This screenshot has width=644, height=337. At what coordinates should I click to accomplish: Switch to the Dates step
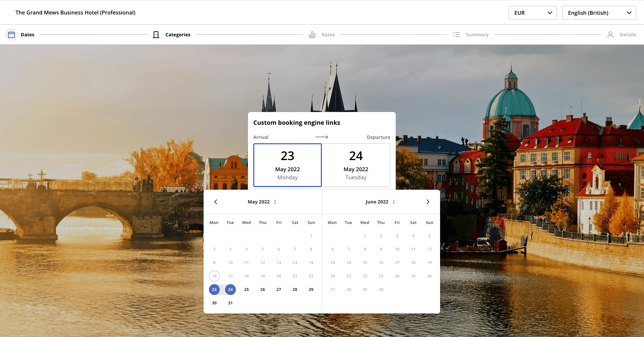point(28,35)
